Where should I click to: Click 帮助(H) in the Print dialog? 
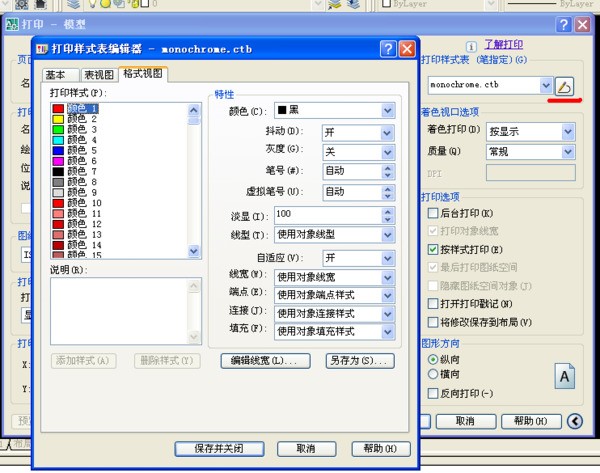(531, 421)
